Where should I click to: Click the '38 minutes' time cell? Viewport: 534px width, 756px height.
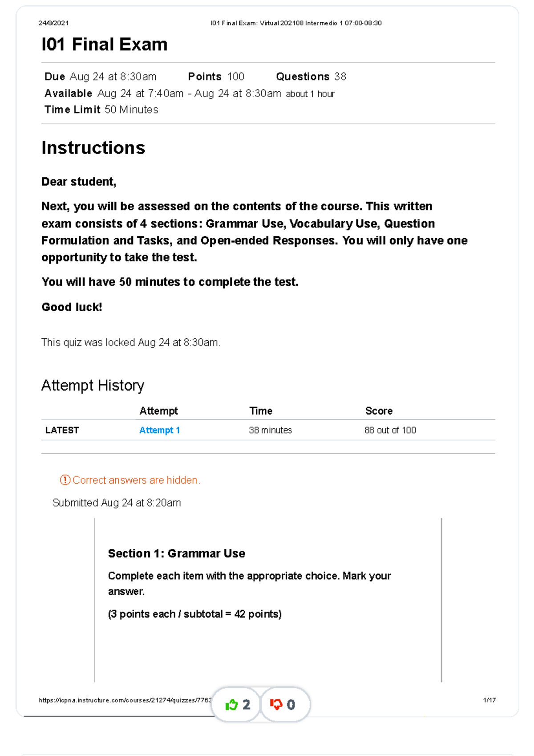click(271, 430)
